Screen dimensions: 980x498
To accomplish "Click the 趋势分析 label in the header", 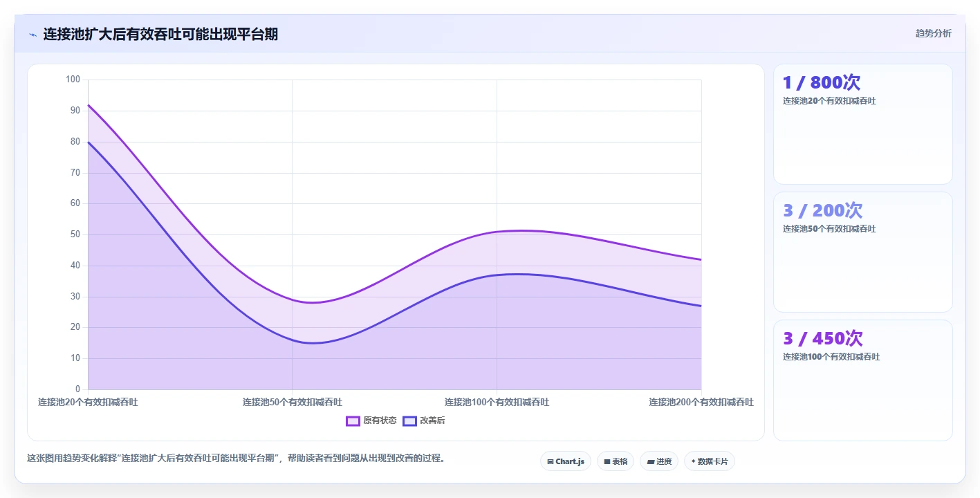I will tap(933, 33).
